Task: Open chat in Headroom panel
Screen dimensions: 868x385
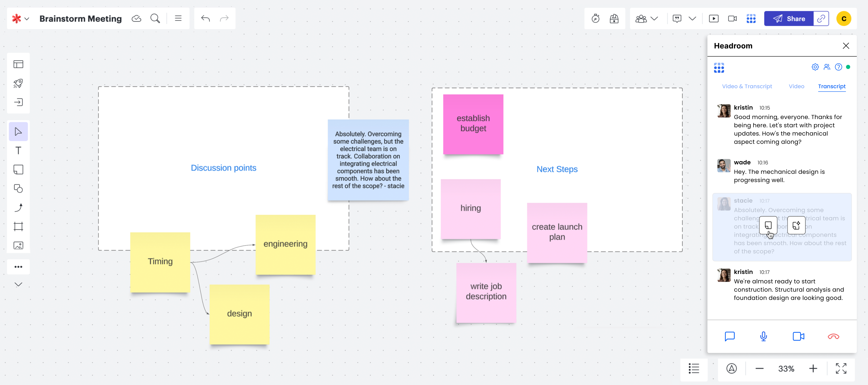Action: [x=730, y=336]
